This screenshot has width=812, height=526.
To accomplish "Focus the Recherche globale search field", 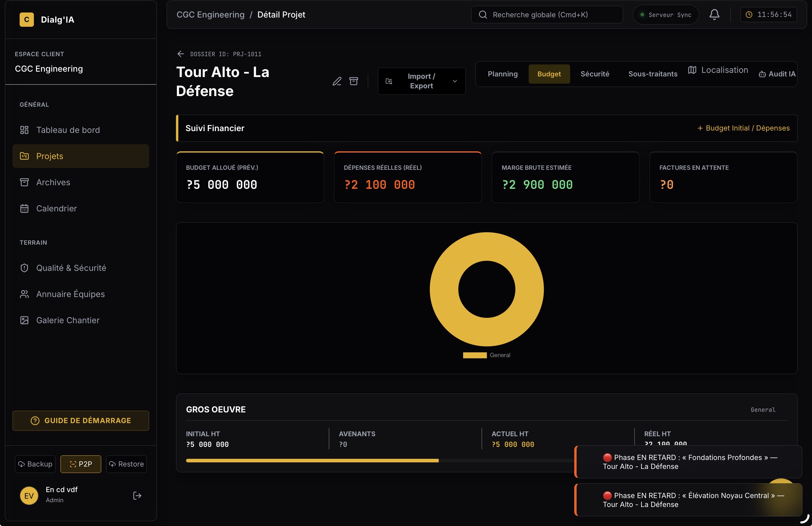I will pyautogui.click(x=547, y=15).
